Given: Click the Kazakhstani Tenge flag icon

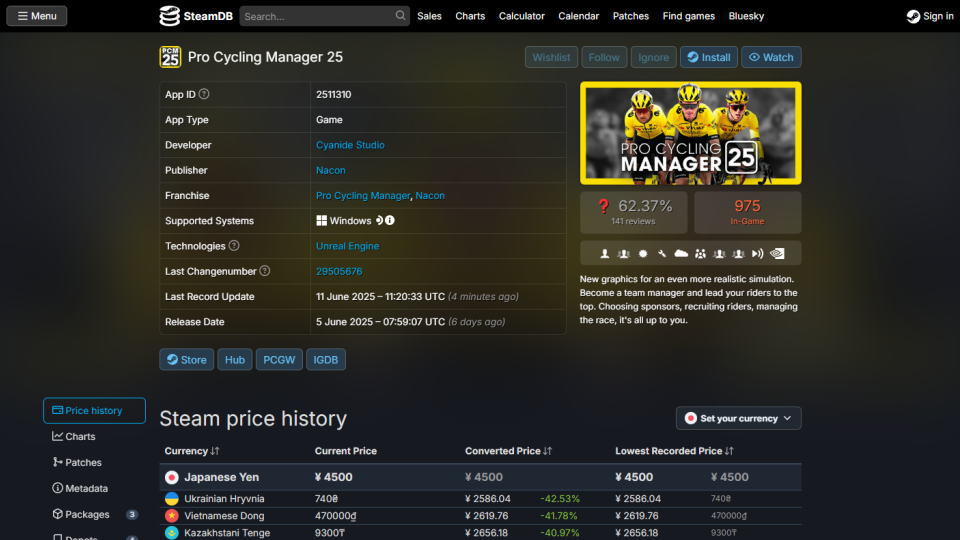Looking at the screenshot, I should pos(171,533).
